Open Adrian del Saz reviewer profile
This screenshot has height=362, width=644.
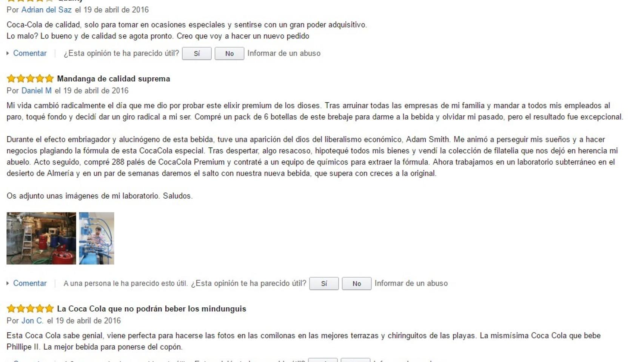tap(46, 10)
